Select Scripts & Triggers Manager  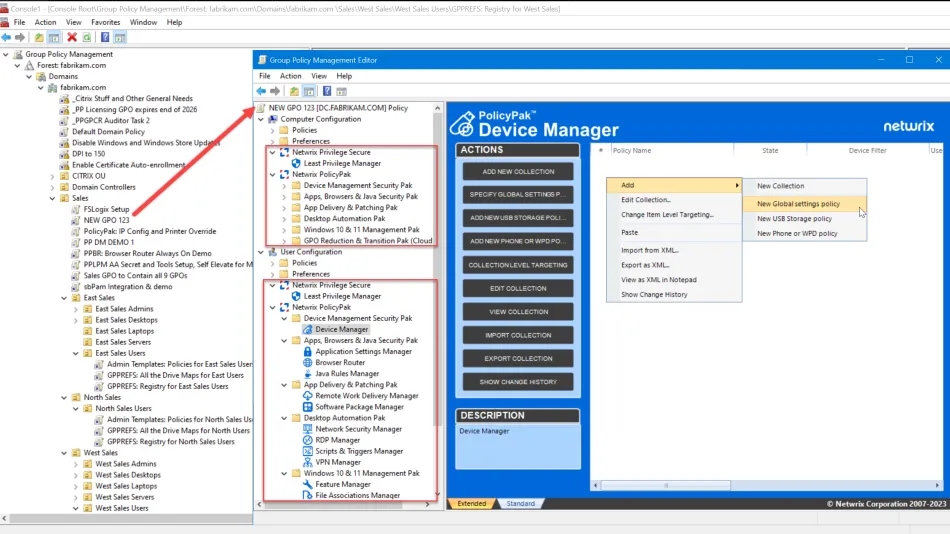click(x=357, y=451)
